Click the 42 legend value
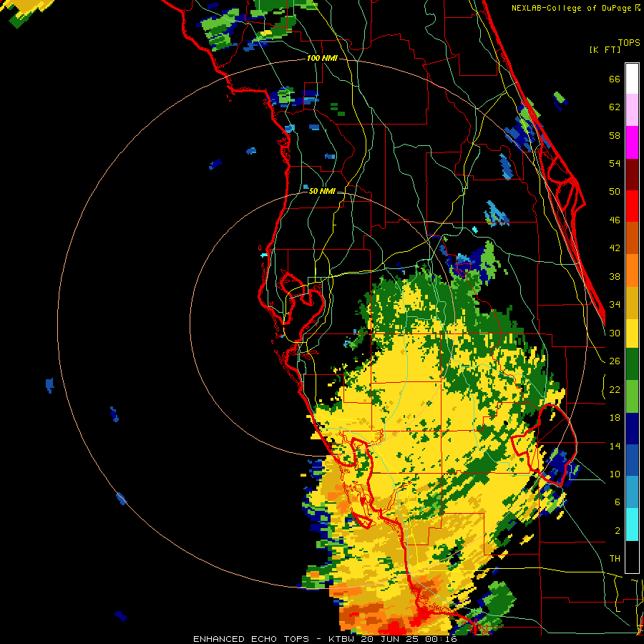The image size is (644, 644). 615,248
